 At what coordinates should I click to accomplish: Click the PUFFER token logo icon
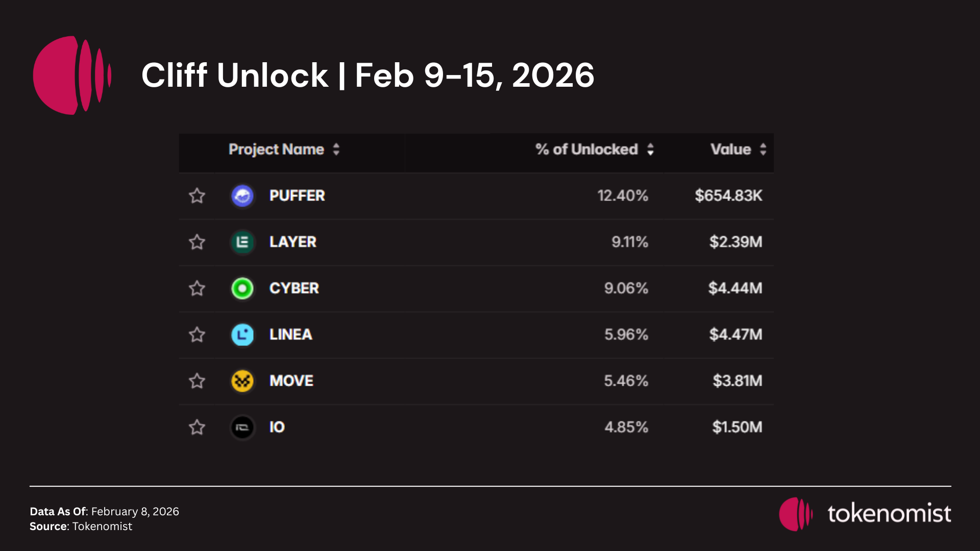tap(242, 195)
